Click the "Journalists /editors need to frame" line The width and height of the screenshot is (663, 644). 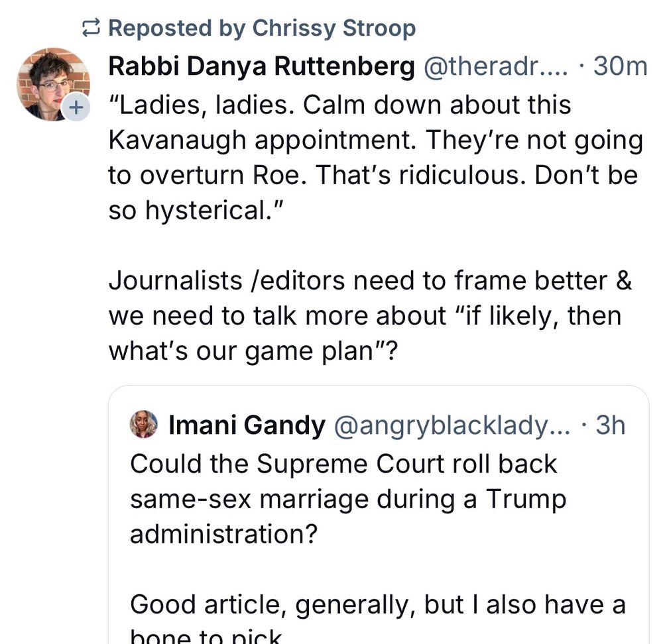click(x=370, y=280)
